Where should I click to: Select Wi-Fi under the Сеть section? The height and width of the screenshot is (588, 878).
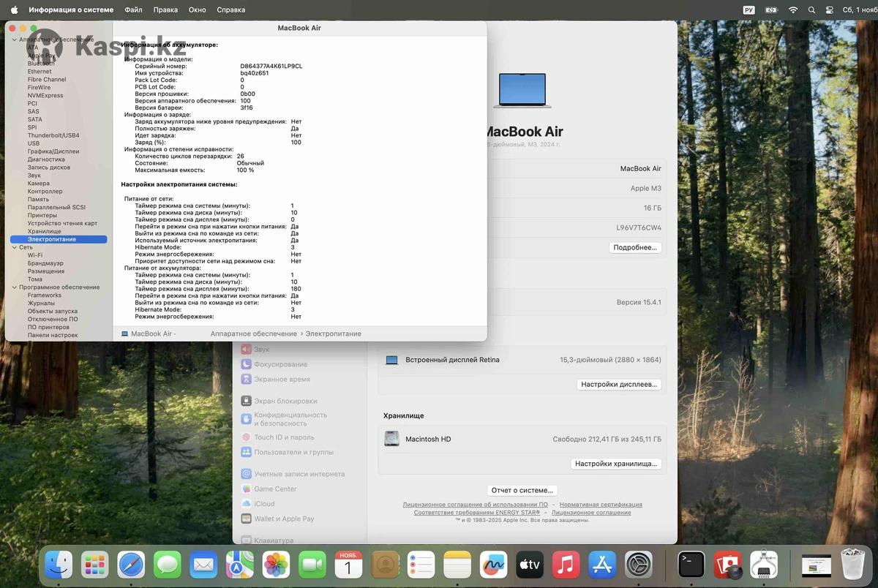35,255
